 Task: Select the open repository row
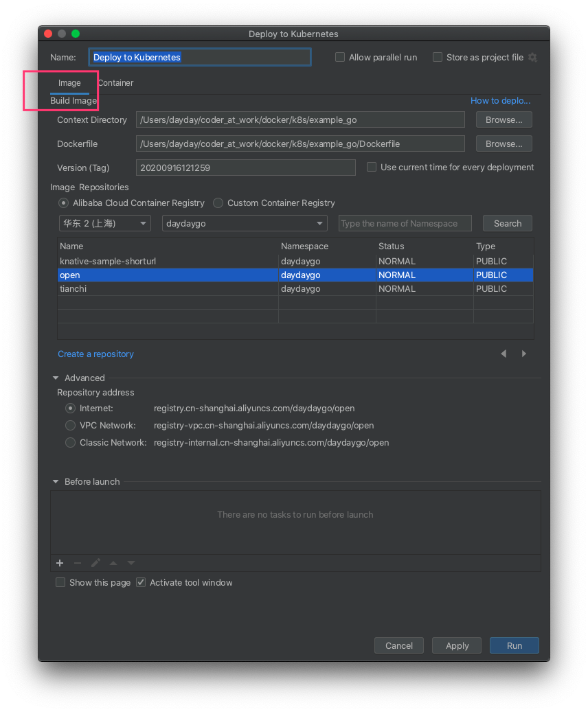click(295, 275)
